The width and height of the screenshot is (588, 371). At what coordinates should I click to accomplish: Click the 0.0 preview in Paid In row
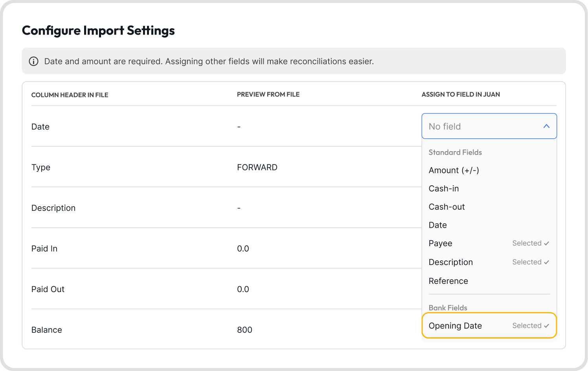click(243, 249)
